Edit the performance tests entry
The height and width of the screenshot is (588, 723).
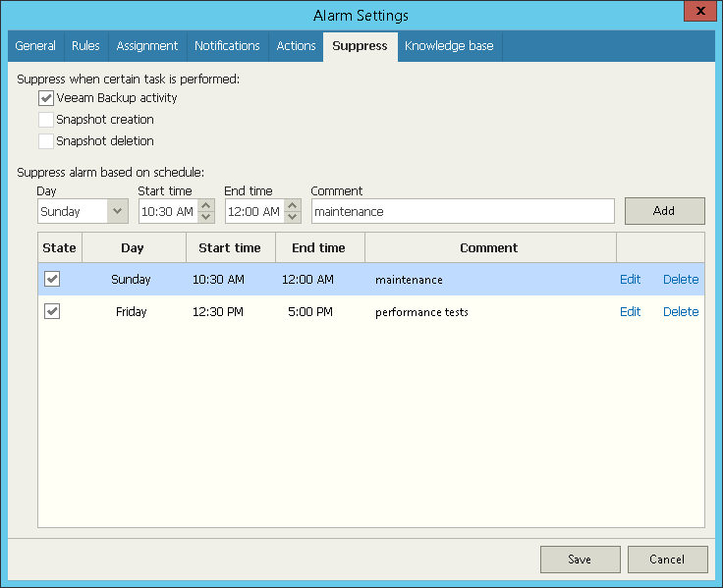click(x=630, y=312)
